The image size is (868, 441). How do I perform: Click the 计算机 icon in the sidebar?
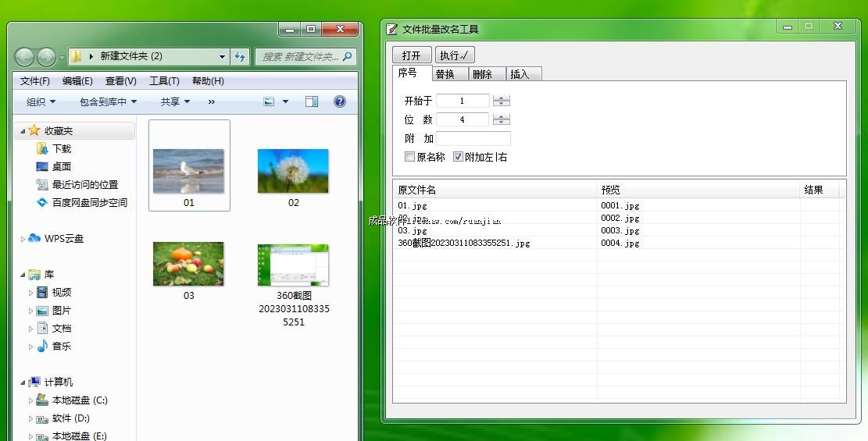[34, 382]
